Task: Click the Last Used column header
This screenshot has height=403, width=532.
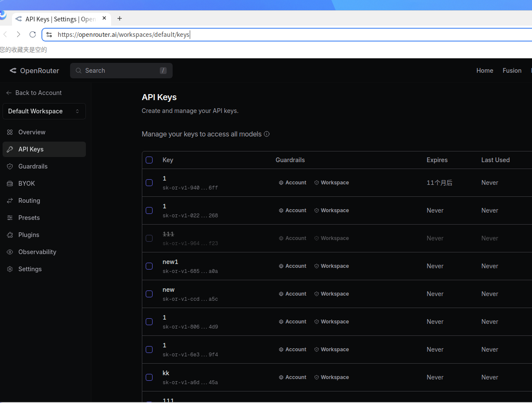Action: (495, 160)
